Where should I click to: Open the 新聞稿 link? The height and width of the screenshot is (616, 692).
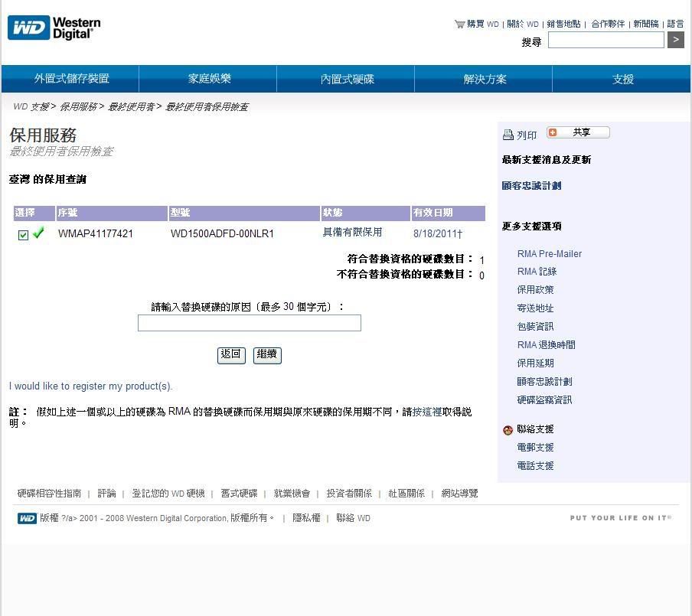645,24
